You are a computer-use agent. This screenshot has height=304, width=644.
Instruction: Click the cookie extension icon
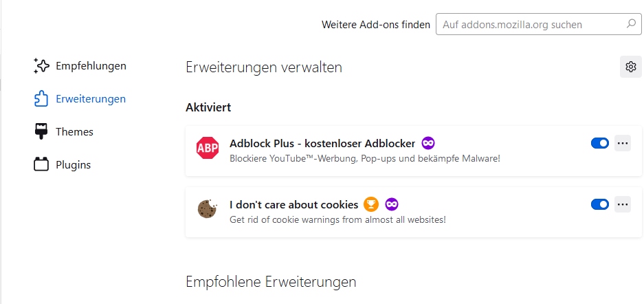click(208, 209)
